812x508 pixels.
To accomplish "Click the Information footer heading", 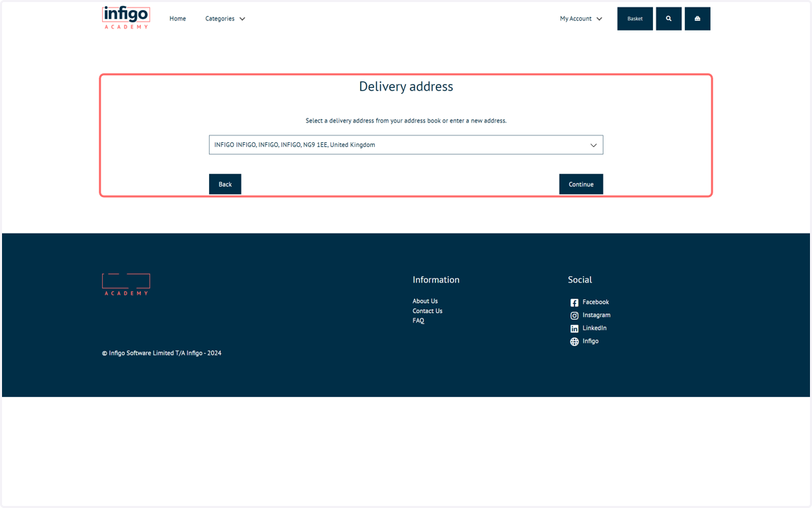I will (436, 280).
